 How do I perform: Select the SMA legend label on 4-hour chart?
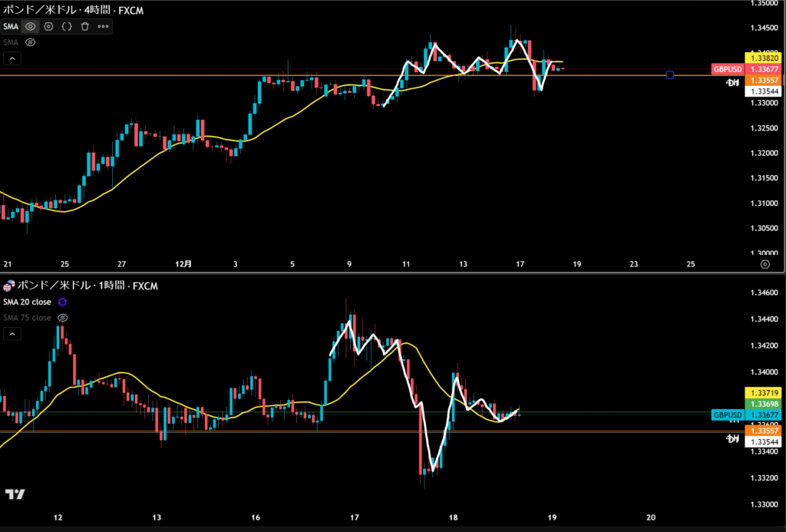tap(11, 26)
